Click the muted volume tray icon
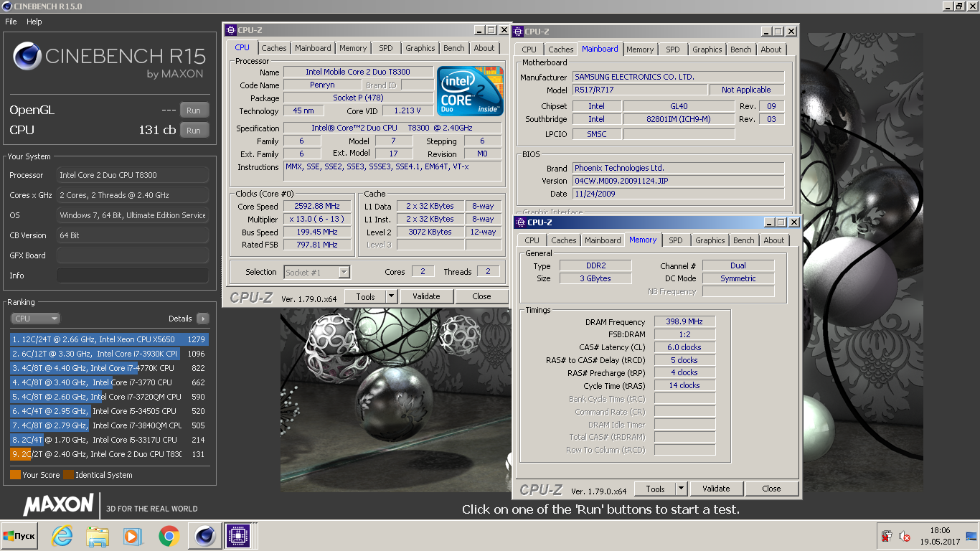Viewport: 980px width, 551px height. tap(905, 536)
